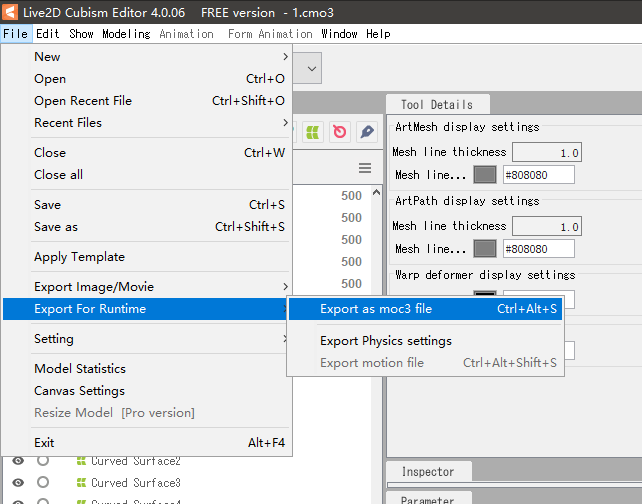
Task: Click Export Physics settings
Action: coord(425,341)
